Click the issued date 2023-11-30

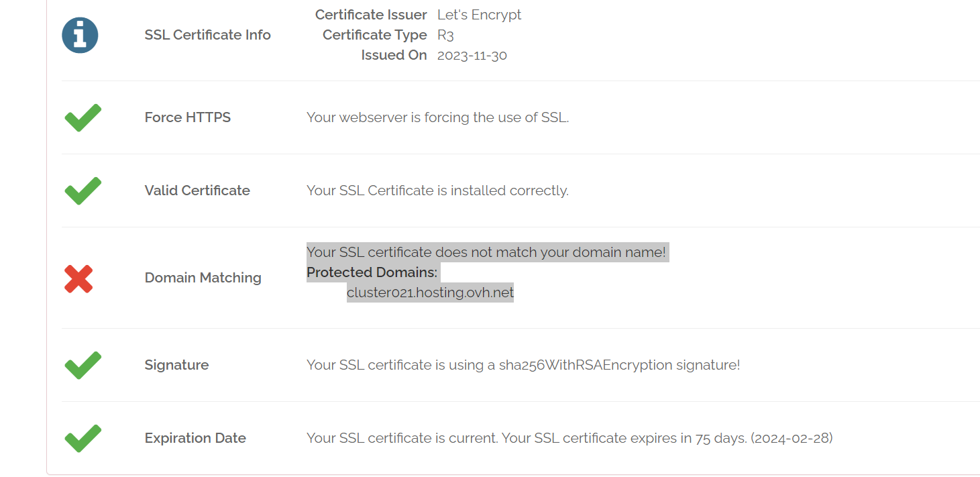point(472,56)
